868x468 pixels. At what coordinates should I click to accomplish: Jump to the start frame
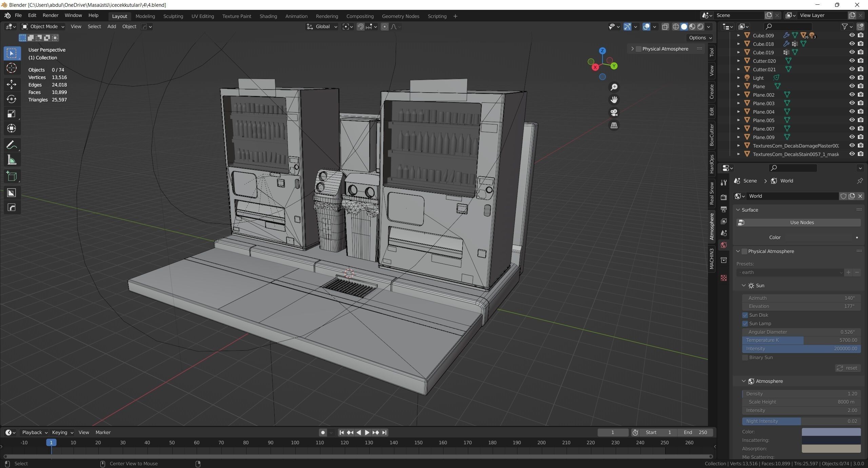pos(341,432)
